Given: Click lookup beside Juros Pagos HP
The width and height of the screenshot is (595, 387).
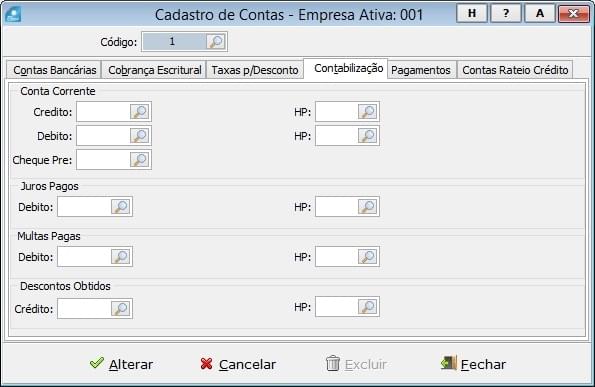Looking at the screenshot, I should tap(367, 206).
